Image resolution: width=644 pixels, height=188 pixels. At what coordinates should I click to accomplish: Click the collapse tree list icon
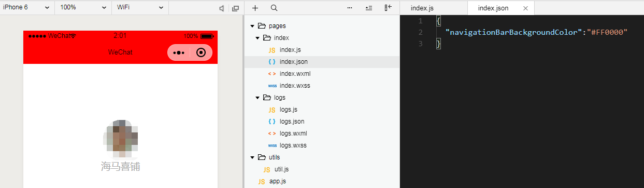click(x=369, y=8)
